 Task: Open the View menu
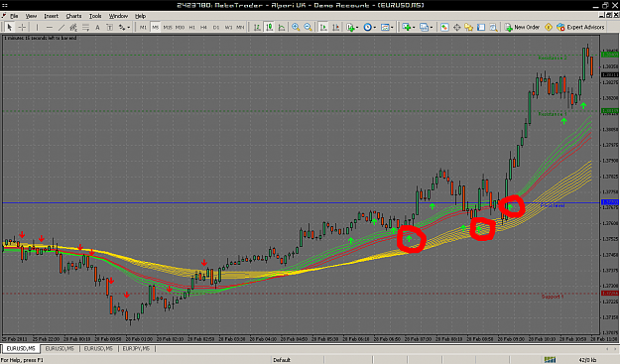[31, 16]
